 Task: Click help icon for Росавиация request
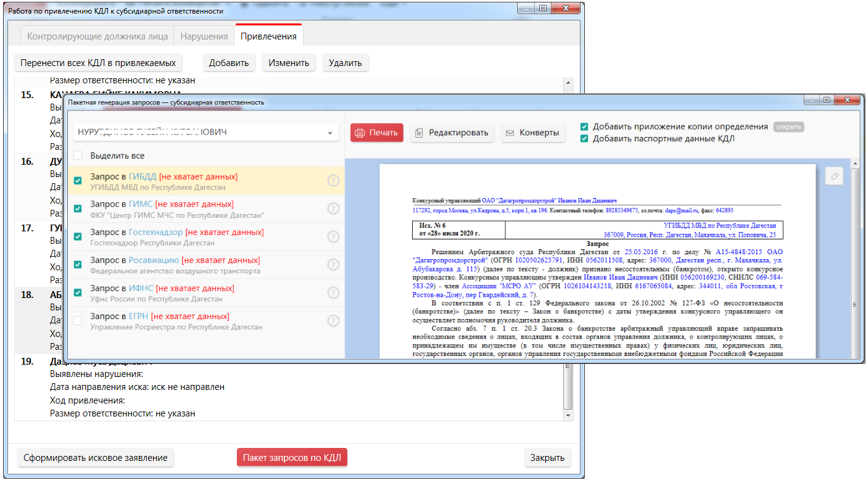[333, 265]
